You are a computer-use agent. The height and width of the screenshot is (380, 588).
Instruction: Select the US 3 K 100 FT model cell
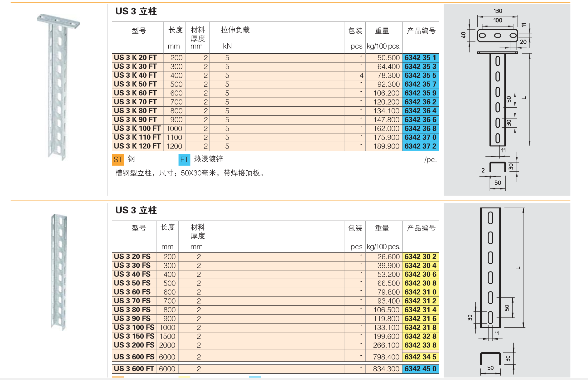137,129
